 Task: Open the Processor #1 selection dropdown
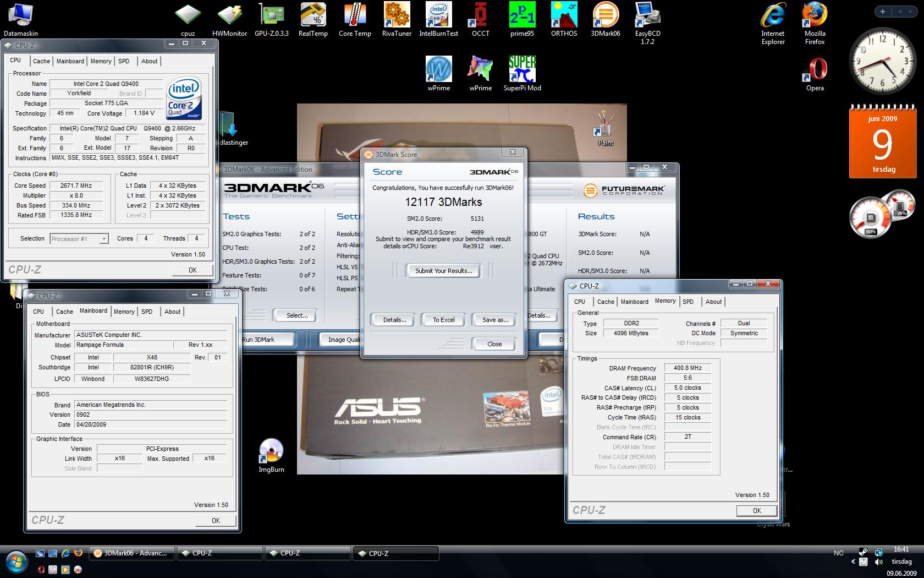pyautogui.click(x=79, y=239)
